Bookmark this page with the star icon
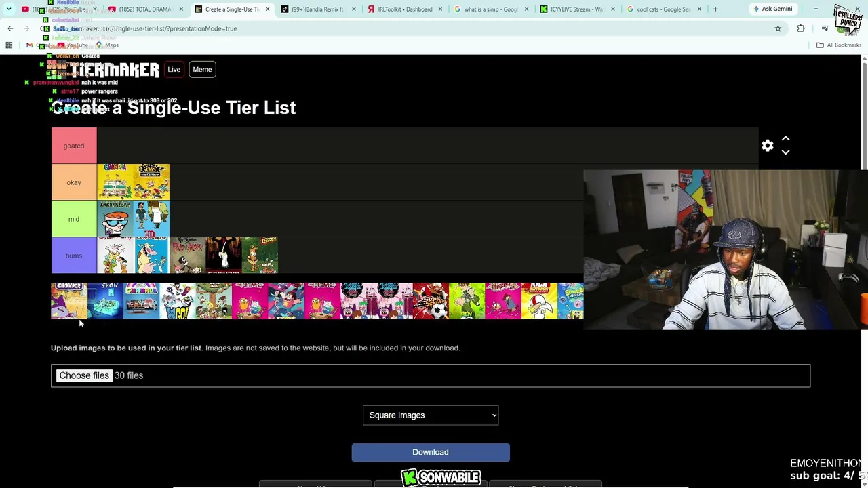This screenshot has width=868, height=488. click(x=778, y=28)
